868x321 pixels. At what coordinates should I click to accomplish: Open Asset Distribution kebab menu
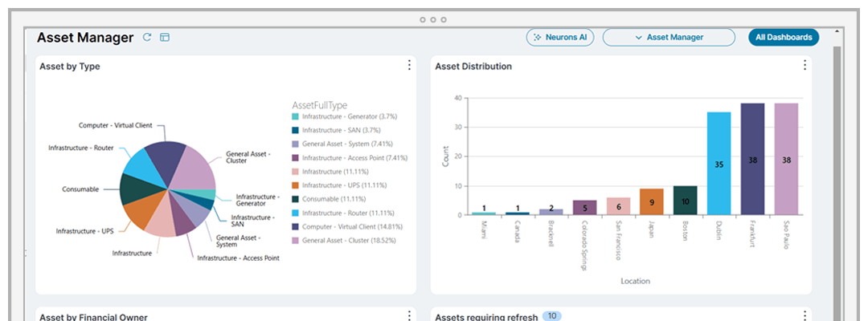point(805,65)
